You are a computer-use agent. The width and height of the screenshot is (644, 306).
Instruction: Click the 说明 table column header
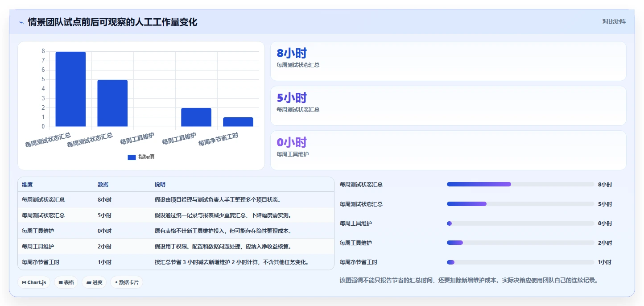click(160, 185)
